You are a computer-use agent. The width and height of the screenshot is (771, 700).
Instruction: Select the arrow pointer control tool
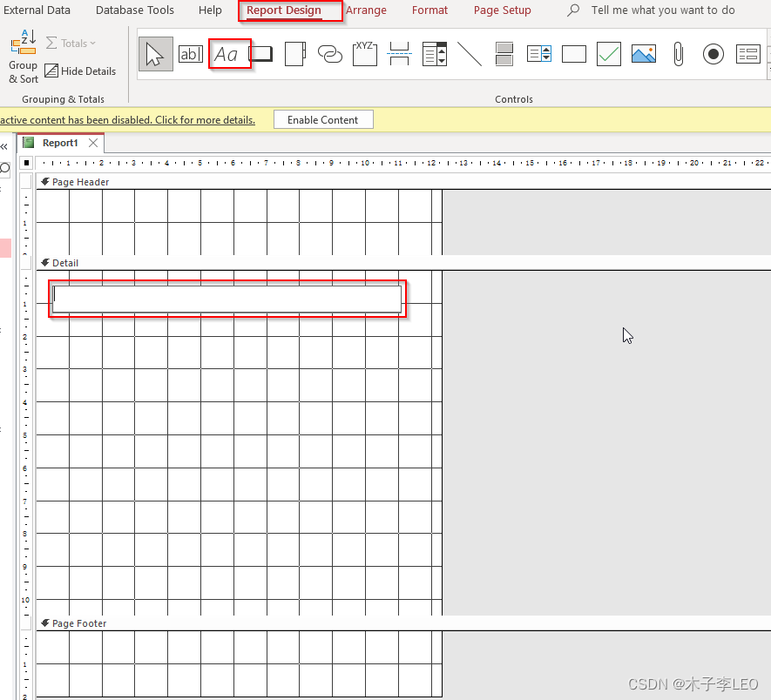pyautogui.click(x=155, y=54)
